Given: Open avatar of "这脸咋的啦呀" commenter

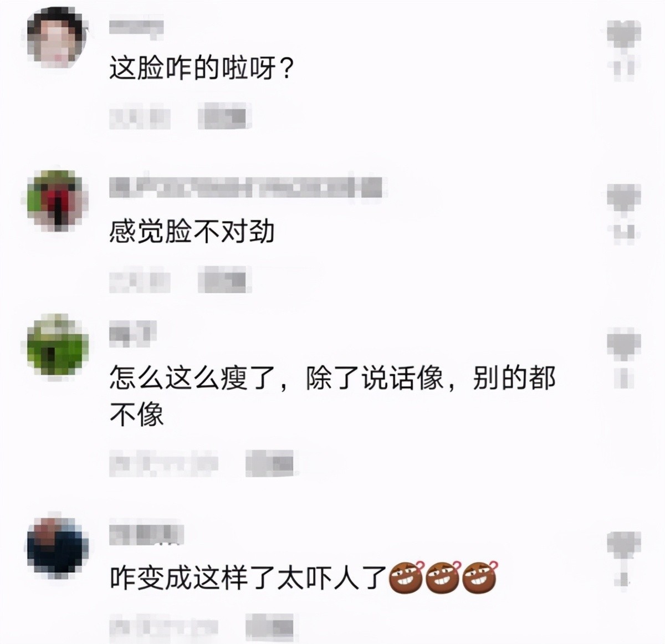Looking at the screenshot, I should point(58,38).
